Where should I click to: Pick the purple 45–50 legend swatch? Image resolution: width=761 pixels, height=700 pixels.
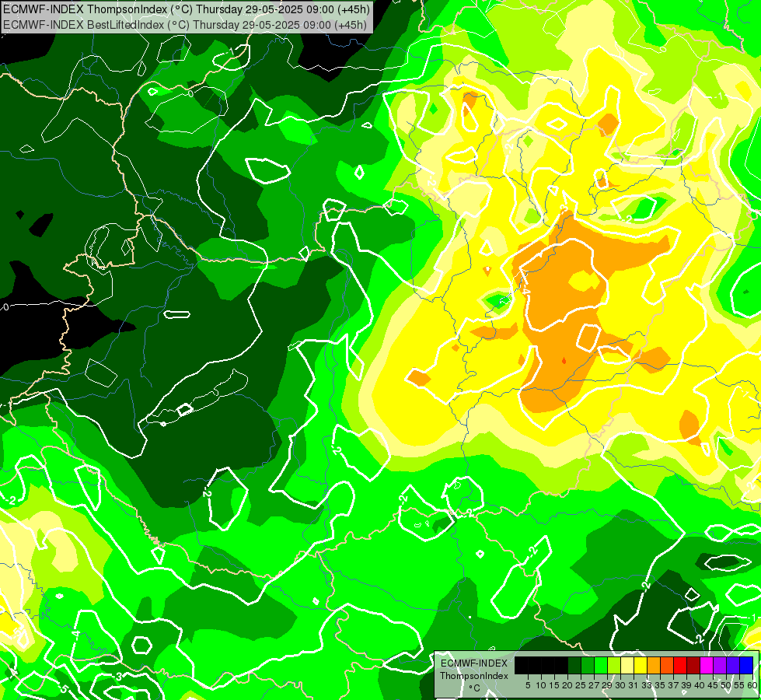coord(721,665)
